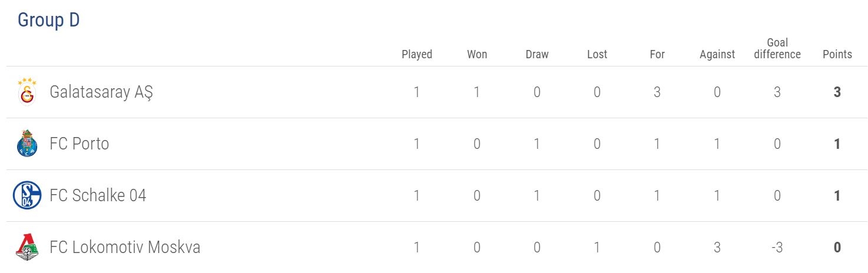Click the Against column header
The height and width of the screenshot is (273, 868).
tap(717, 54)
